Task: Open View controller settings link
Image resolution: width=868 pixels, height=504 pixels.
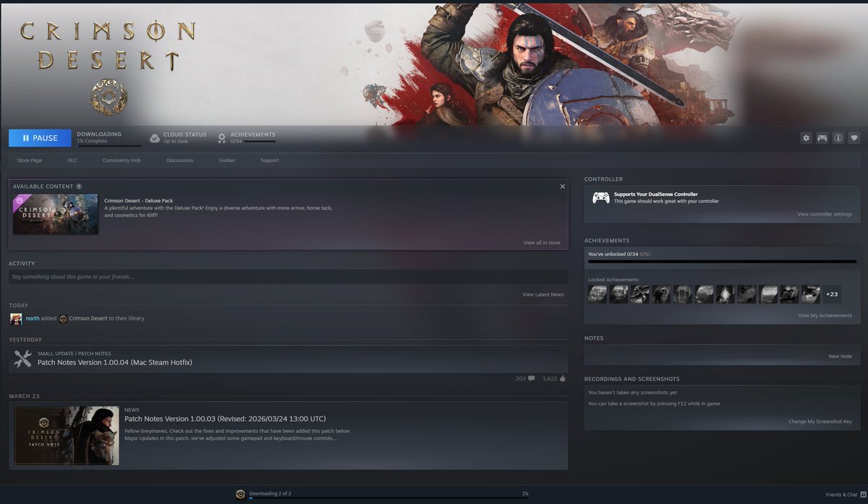Action: [x=825, y=214]
